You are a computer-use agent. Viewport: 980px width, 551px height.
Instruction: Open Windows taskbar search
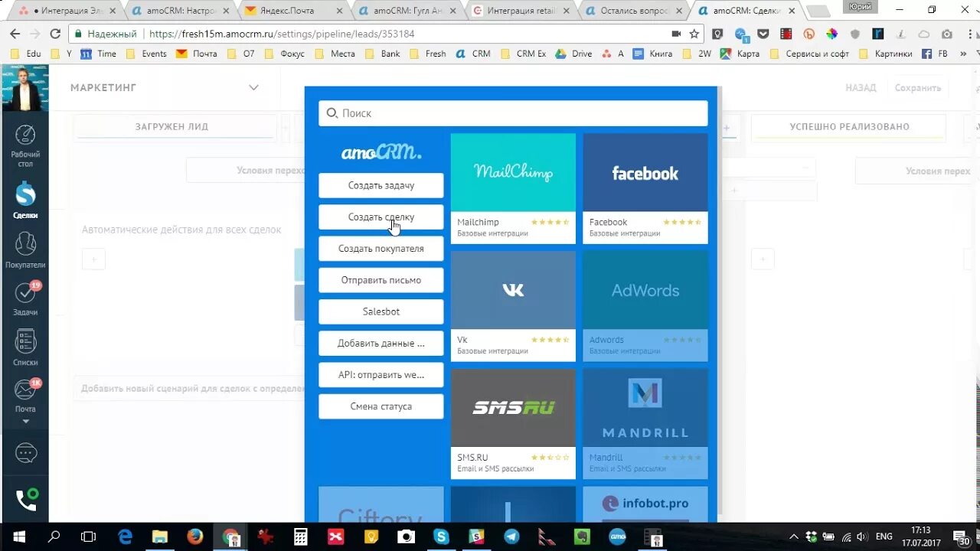(x=54, y=536)
